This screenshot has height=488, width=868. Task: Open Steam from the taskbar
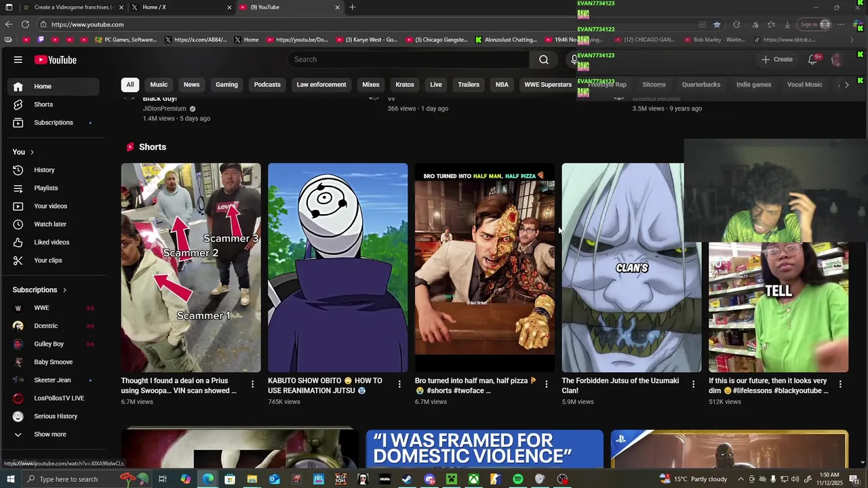(407, 479)
